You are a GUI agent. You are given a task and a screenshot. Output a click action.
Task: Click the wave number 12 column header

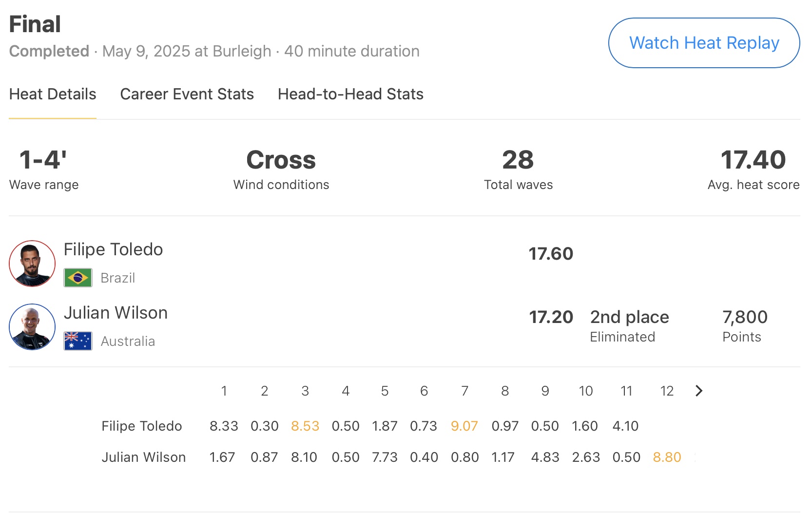click(666, 391)
